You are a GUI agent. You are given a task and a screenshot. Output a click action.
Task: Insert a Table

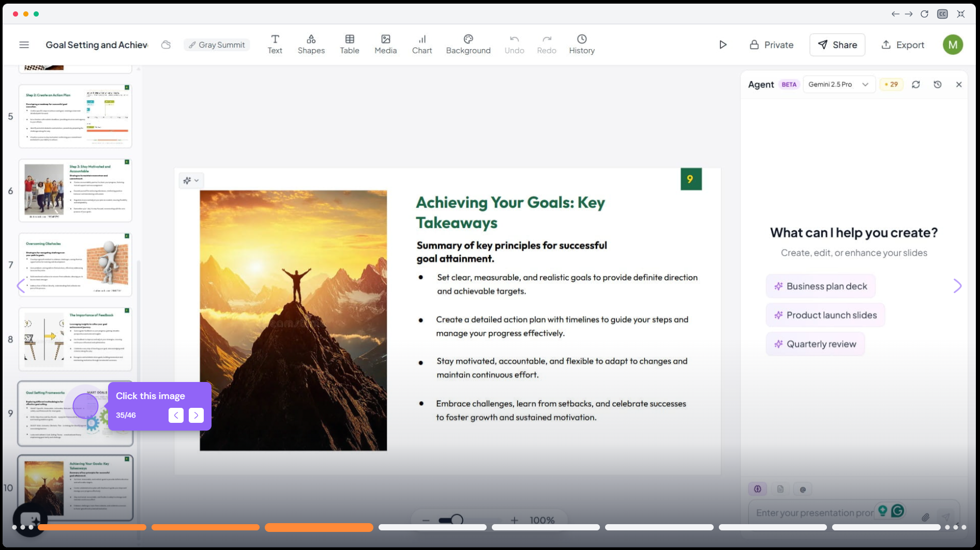click(x=350, y=44)
